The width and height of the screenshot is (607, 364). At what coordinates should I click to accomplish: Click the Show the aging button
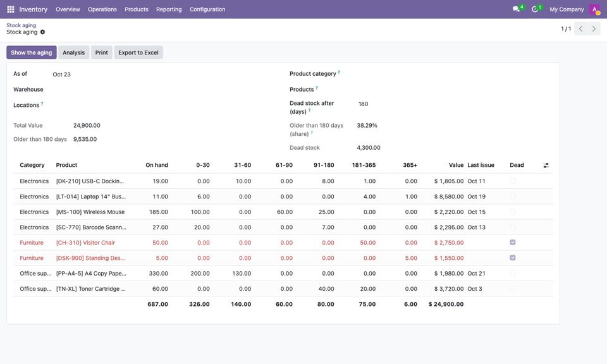click(x=32, y=52)
